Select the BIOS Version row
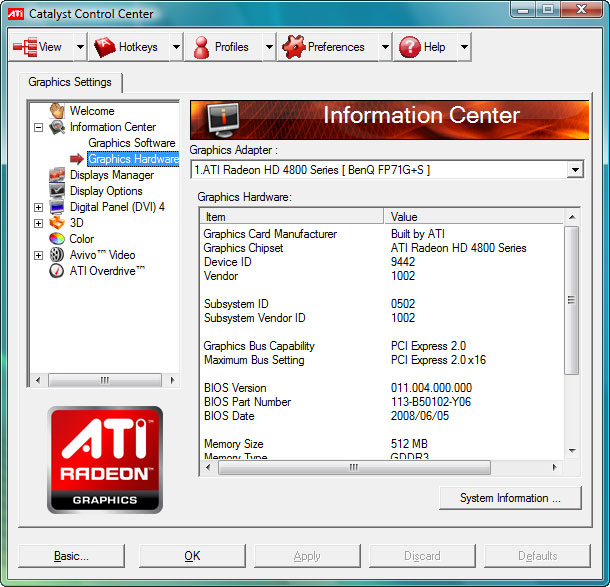Image resolution: width=610 pixels, height=587 pixels. pyautogui.click(x=382, y=388)
